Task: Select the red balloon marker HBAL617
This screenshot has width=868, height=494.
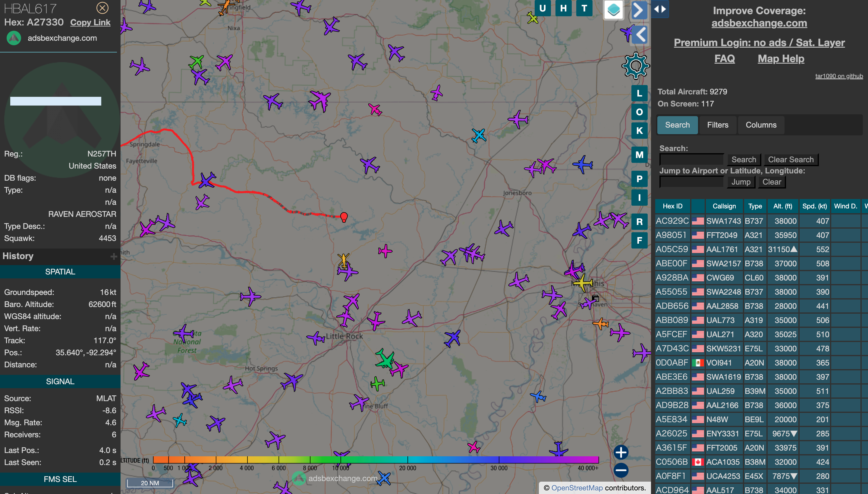Action: (x=344, y=217)
